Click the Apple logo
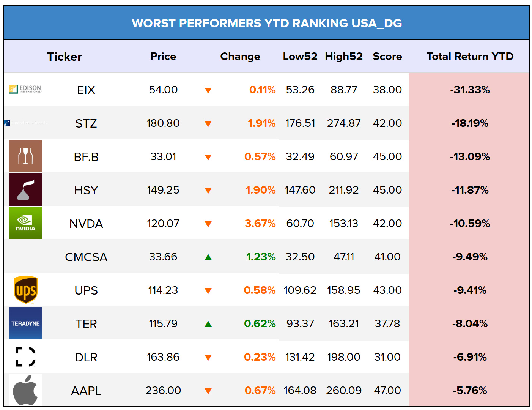532x410 pixels. tap(25, 390)
